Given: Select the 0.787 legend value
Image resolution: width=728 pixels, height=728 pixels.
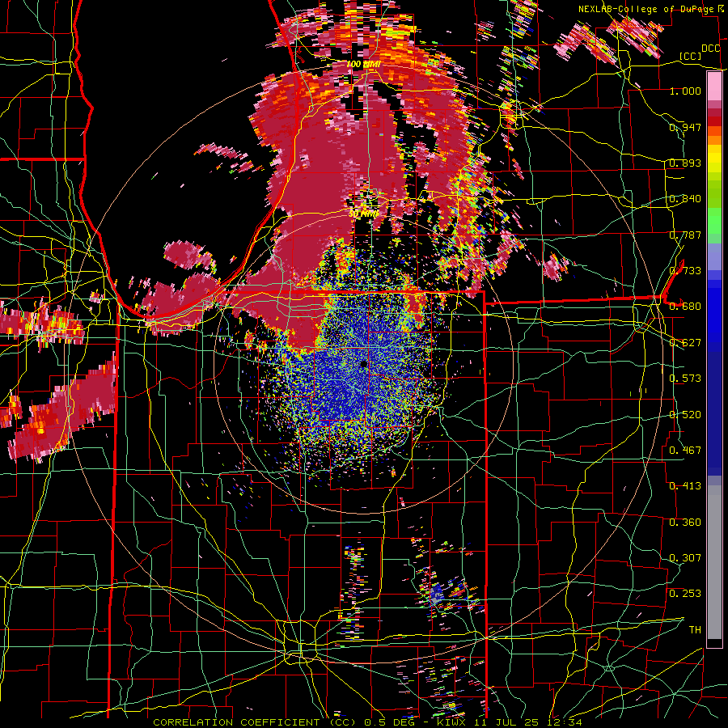Looking at the screenshot, I should click(685, 235).
